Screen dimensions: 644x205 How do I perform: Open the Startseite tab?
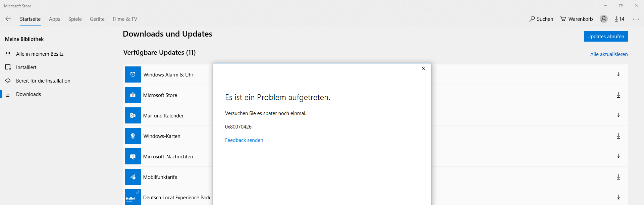pos(30,19)
